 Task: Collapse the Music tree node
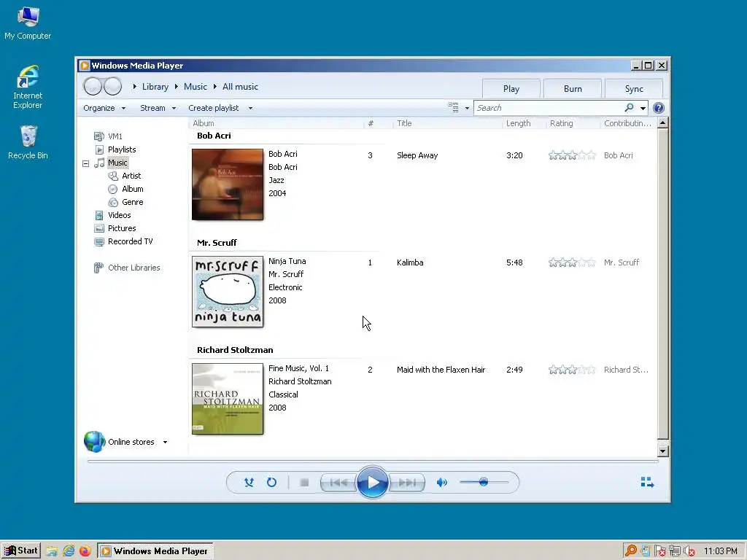[x=86, y=163]
